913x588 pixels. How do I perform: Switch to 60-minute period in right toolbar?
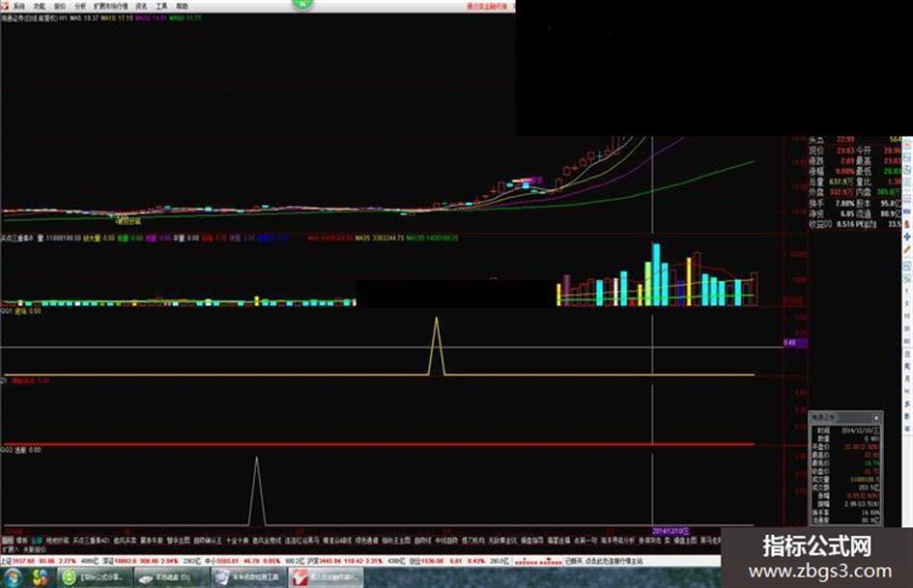pos(906,341)
